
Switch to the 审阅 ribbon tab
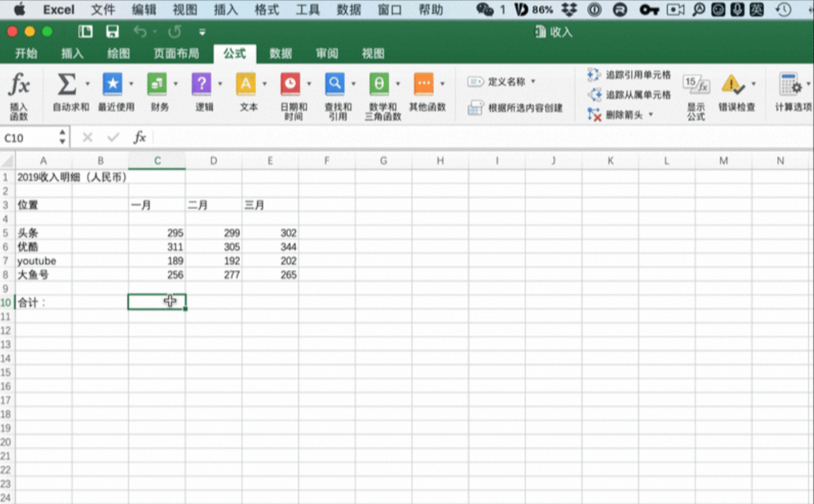(327, 53)
